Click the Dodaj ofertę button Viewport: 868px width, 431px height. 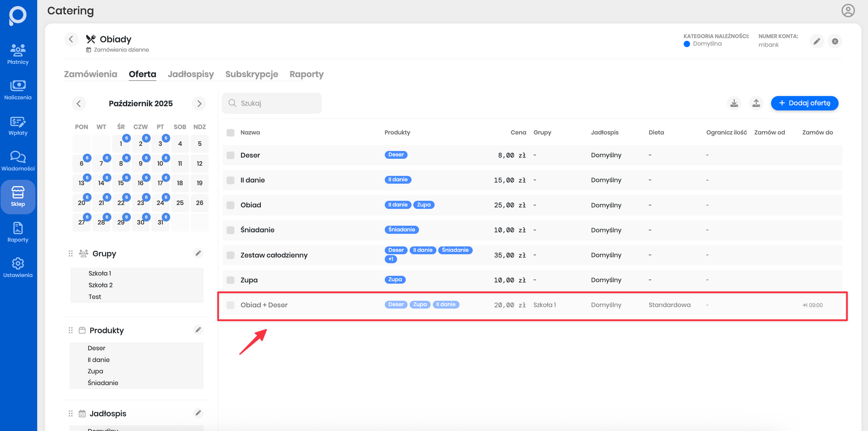point(804,103)
